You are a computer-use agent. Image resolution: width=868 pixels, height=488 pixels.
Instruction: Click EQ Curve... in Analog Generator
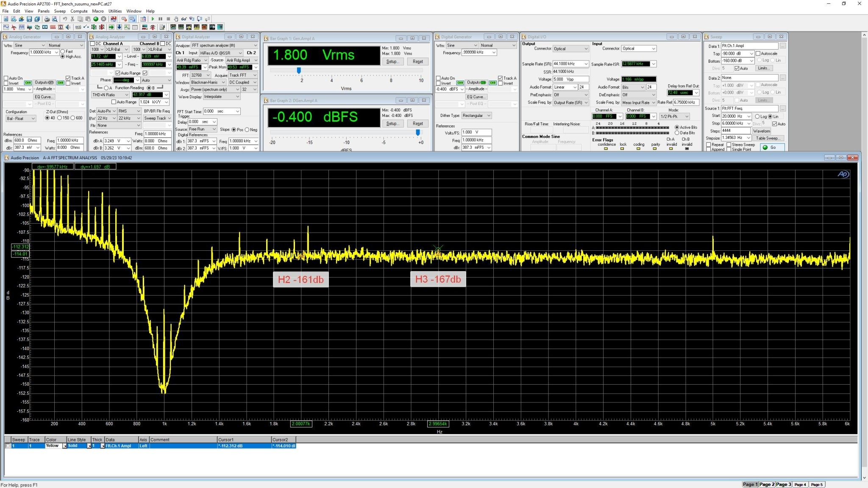tap(44, 97)
